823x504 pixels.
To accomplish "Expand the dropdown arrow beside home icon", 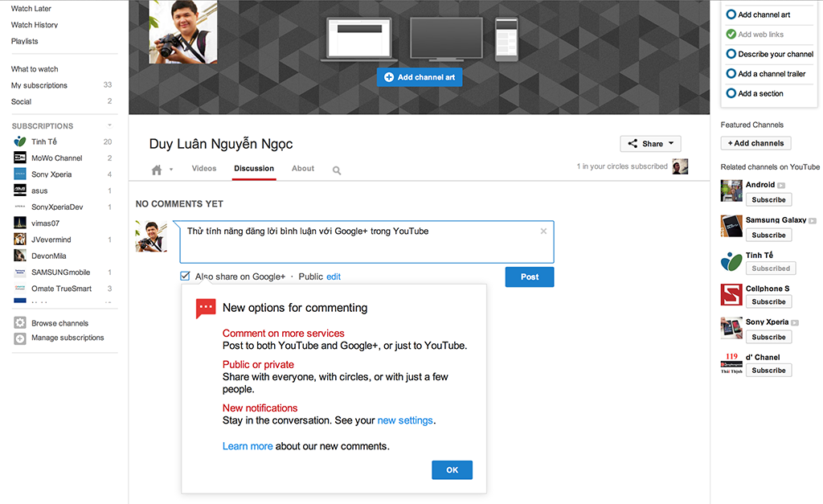I will [x=170, y=170].
